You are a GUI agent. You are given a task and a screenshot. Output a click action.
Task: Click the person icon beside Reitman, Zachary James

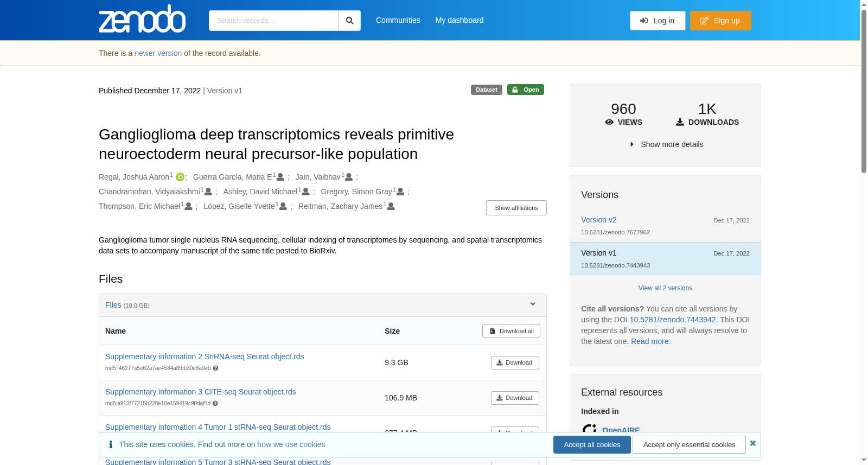point(391,206)
